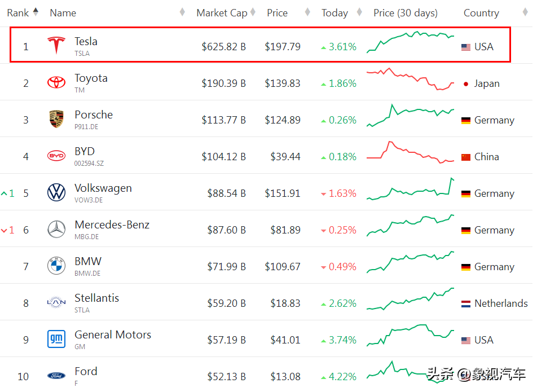Click the USA flag in Tesla row
Viewport: 537px width, 392px height.
(466, 47)
